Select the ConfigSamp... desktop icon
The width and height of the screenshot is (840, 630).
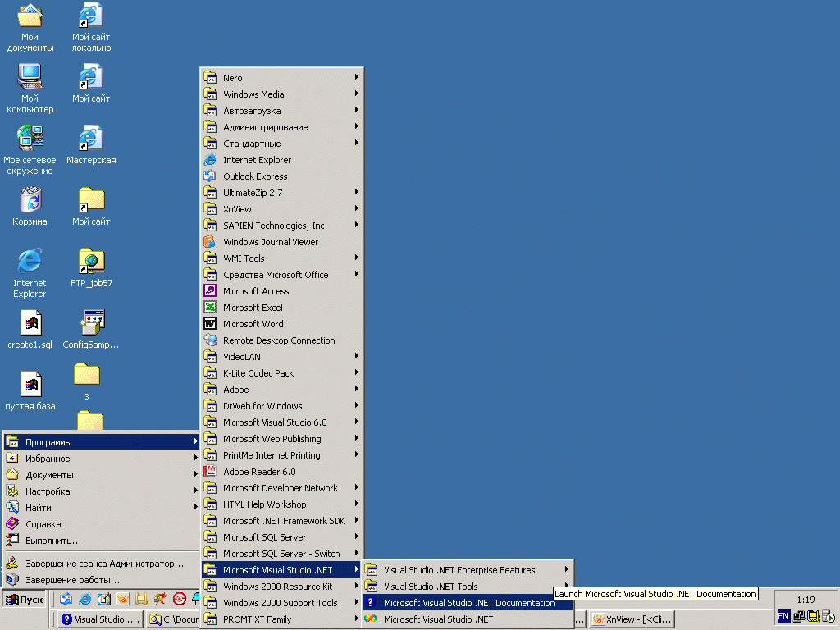91,330
